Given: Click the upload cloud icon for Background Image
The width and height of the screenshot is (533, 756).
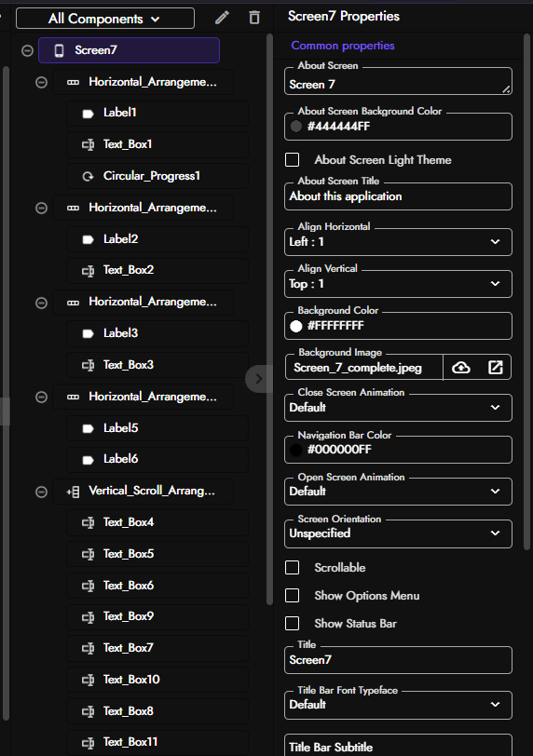Looking at the screenshot, I should pyautogui.click(x=461, y=368).
